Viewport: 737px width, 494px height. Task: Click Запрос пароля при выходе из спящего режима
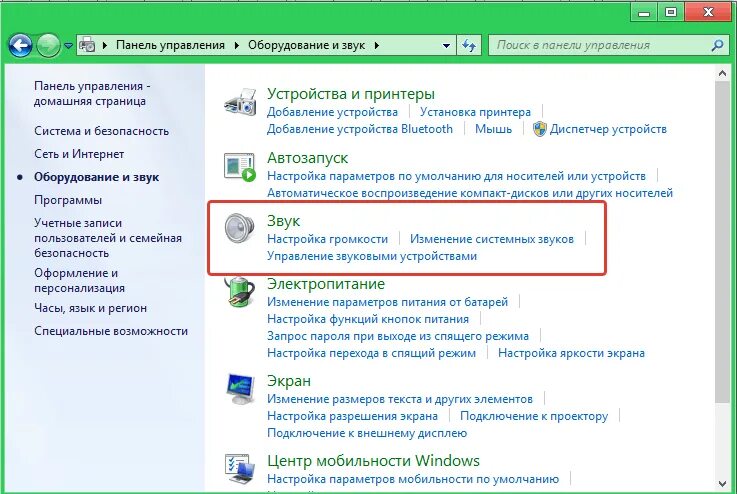coord(398,336)
